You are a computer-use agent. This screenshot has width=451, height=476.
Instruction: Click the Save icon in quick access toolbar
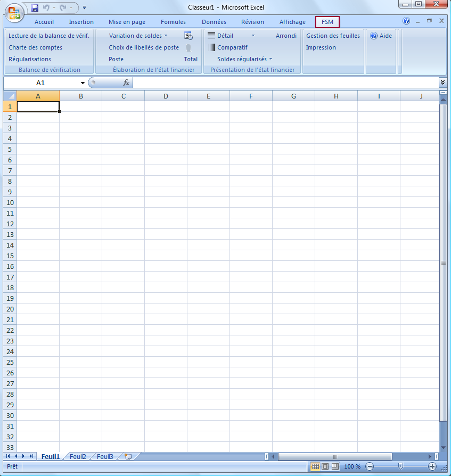click(35, 8)
